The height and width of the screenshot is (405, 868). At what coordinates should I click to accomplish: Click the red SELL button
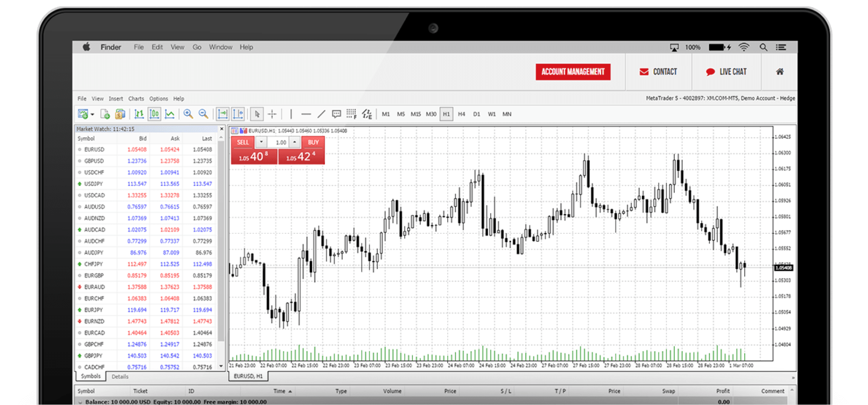243,142
